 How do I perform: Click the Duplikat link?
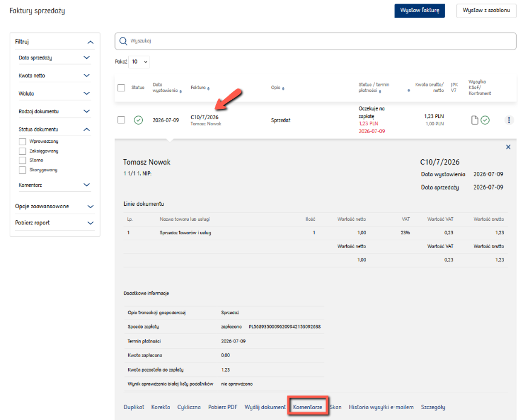click(134, 407)
